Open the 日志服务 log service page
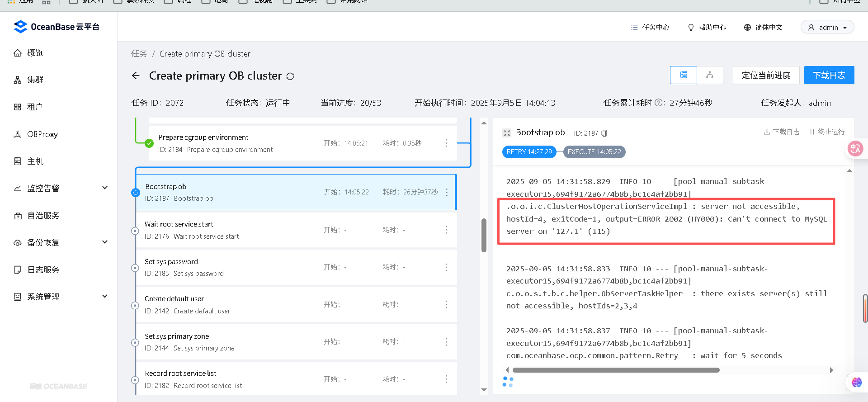 pyautogui.click(x=43, y=270)
